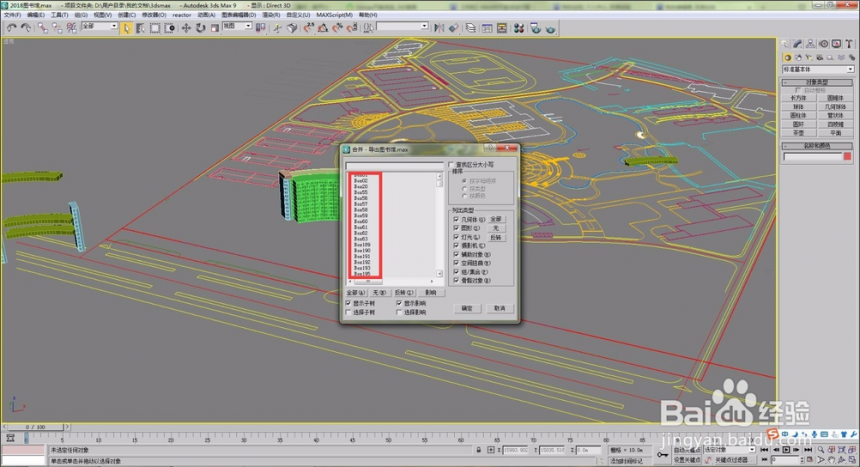
Task: Uncheck the 摄影机 list type checkbox
Action: coord(456,245)
